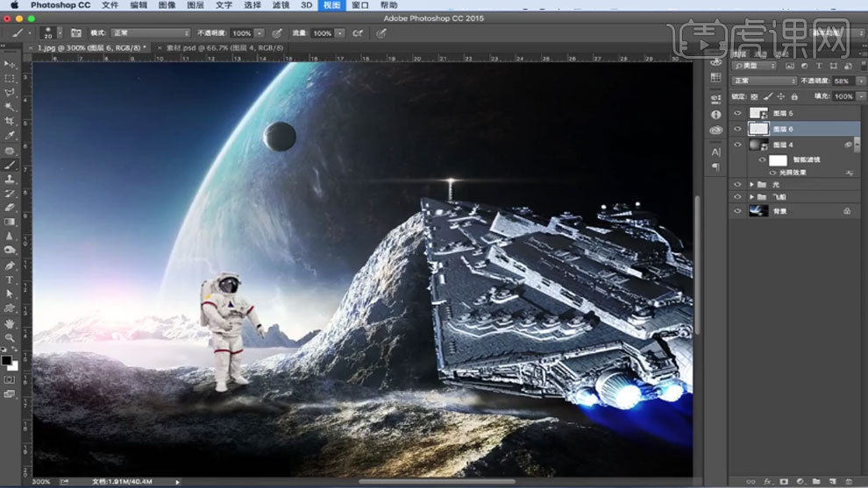The image size is (868, 488).
Task: Open layer fill dropdown arrow
Action: (x=862, y=96)
